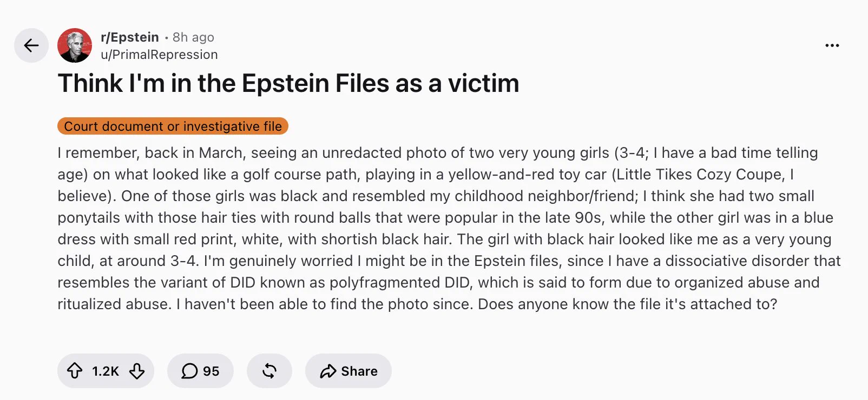
Task: Click the 8h ago timestamp
Action: 193,37
